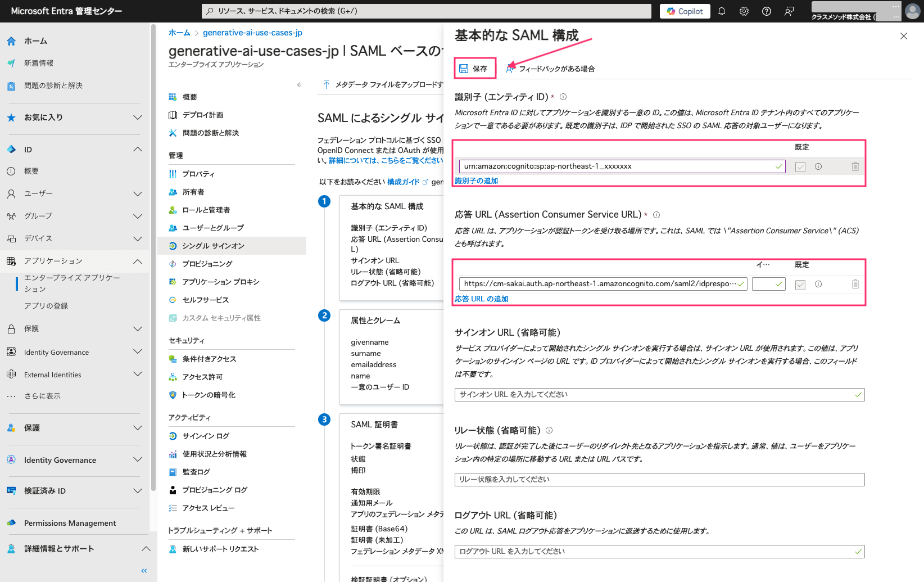
Task: Open サインイン ログ menu item
Action: (x=206, y=436)
